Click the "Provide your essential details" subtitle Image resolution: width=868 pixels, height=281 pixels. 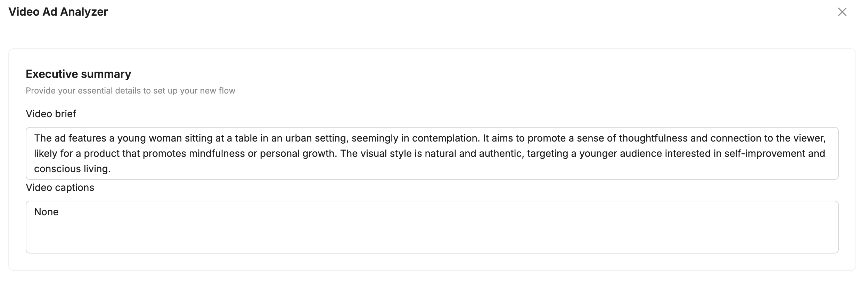pyautogui.click(x=130, y=91)
